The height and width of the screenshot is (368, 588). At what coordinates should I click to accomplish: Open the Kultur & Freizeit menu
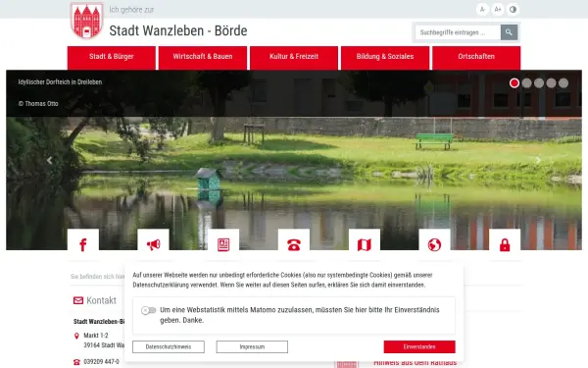click(x=294, y=58)
